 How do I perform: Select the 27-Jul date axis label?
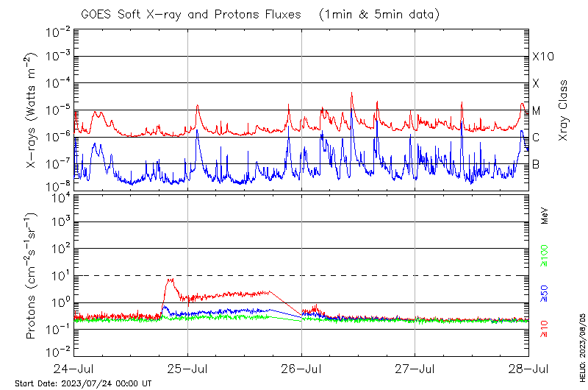click(x=415, y=369)
